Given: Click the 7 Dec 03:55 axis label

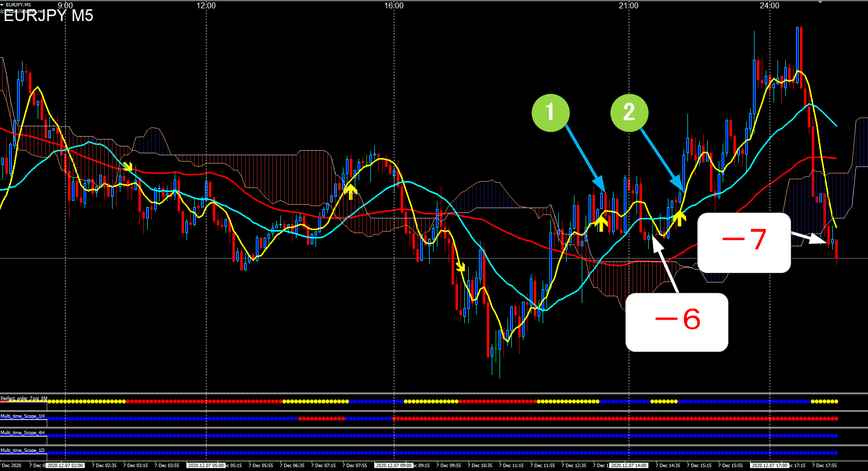Looking at the screenshot, I should pos(167,466).
